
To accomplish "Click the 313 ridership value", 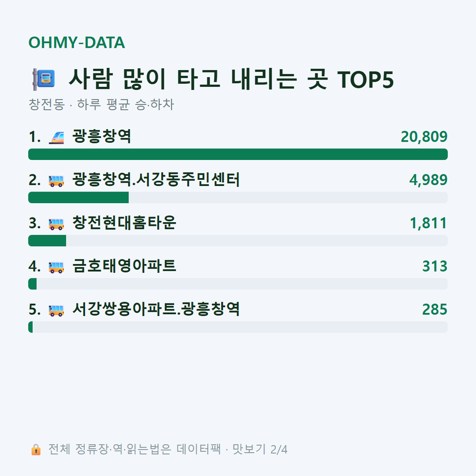I will (x=435, y=266).
